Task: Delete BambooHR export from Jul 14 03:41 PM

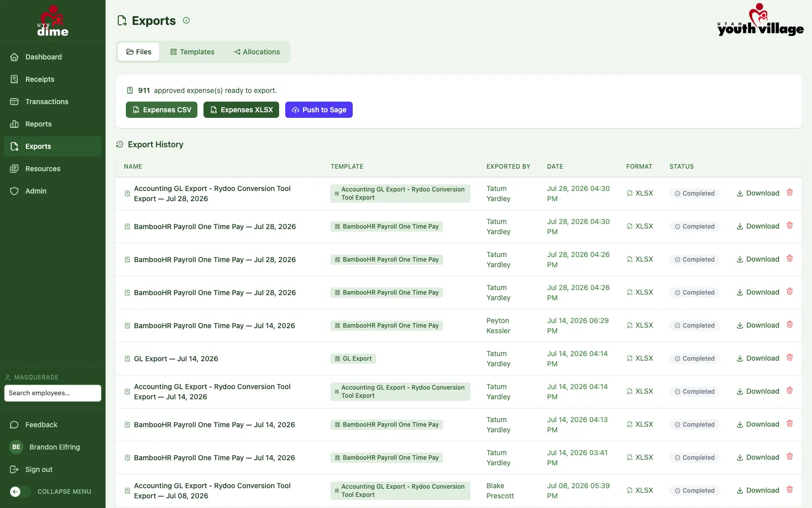Action: [x=790, y=457]
